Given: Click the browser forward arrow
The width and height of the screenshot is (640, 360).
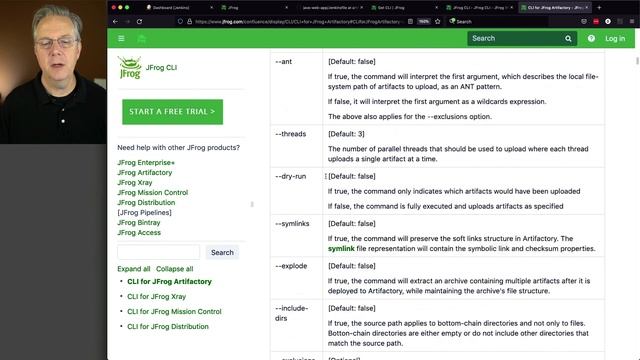Looking at the screenshot, I should point(127,21).
